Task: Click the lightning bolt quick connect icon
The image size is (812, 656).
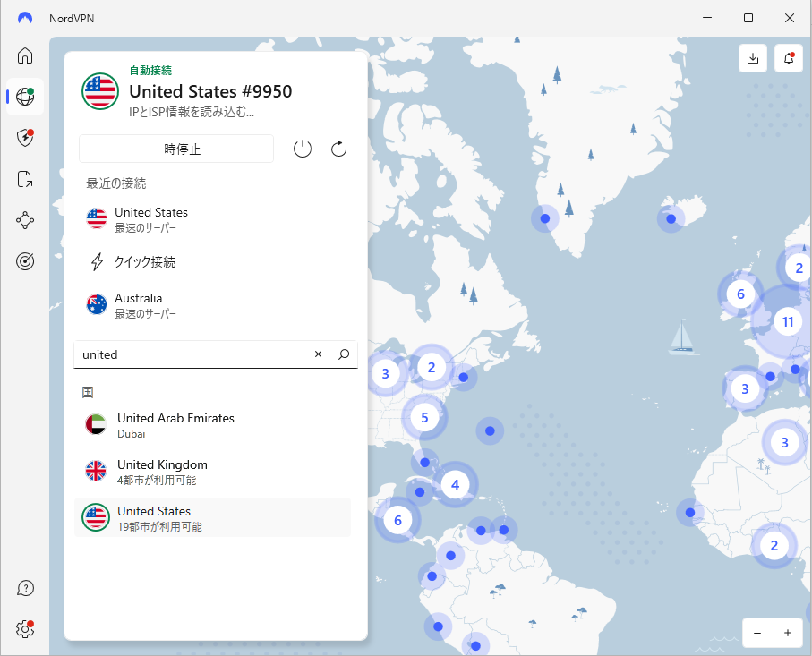Action: tap(97, 262)
